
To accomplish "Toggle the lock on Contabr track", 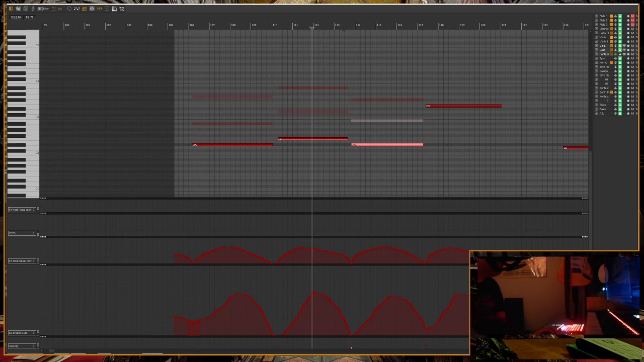I will click(x=620, y=54).
